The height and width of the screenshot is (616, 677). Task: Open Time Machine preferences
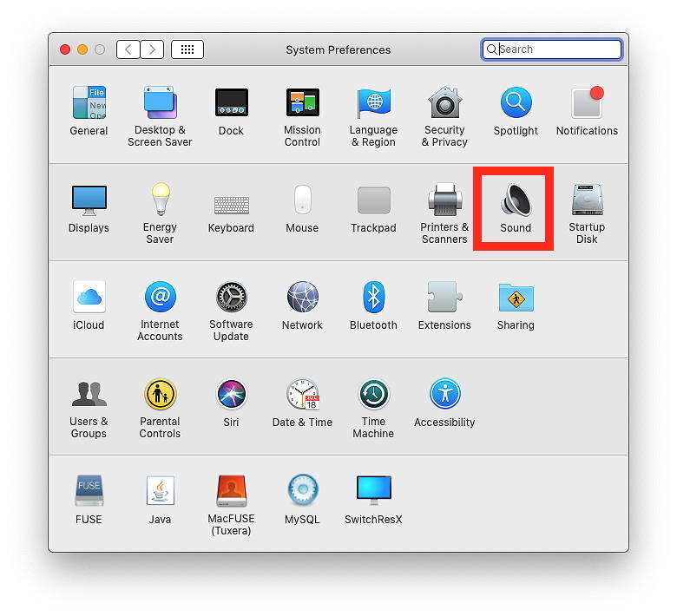[x=373, y=408]
